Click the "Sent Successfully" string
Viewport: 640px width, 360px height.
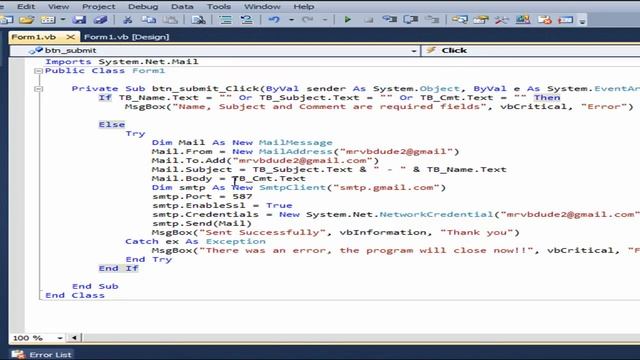[263, 232]
